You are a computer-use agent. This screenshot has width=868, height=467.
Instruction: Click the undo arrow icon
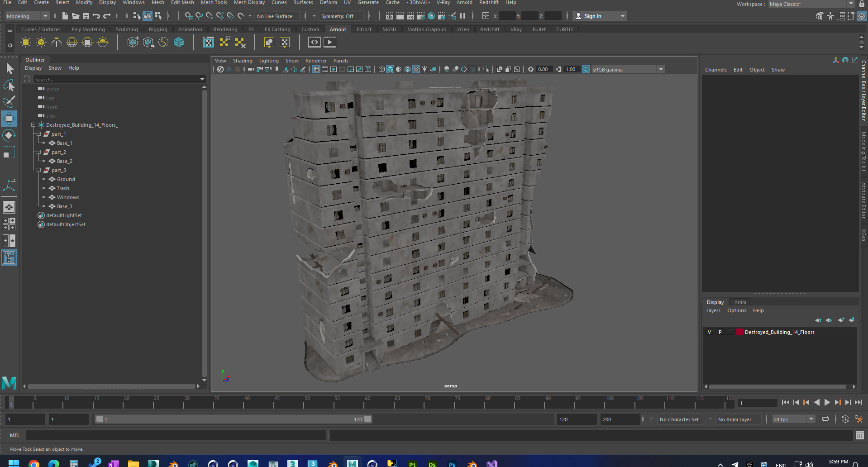click(96, 16)
